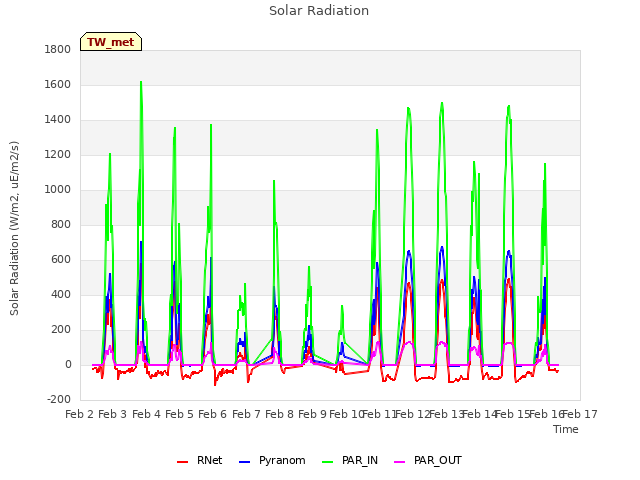Screen dimensions: 640x480
Task: Click the tallest PAR_IN peak on Feb 4
Action: 141,82
